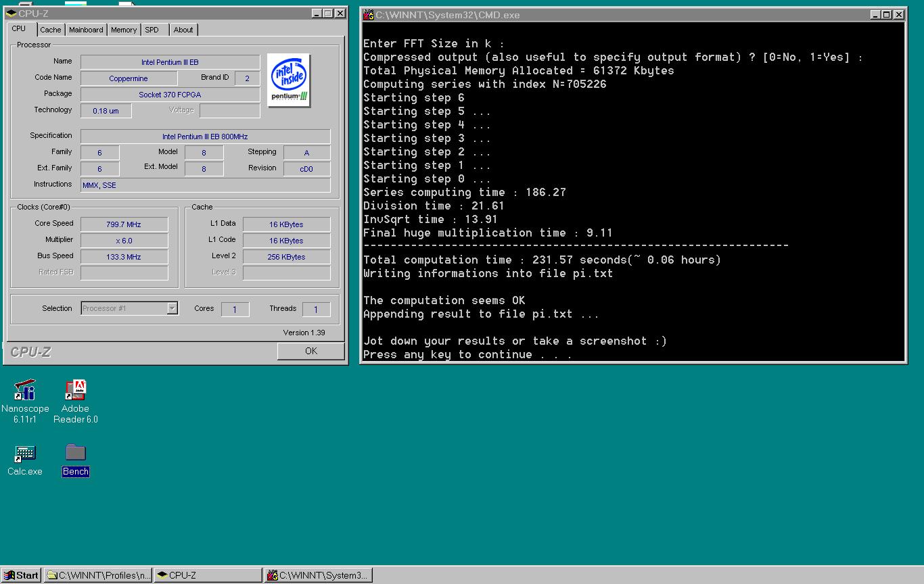Click the OK button in CPU-Z
924x584 pixels.
[311, 351]
